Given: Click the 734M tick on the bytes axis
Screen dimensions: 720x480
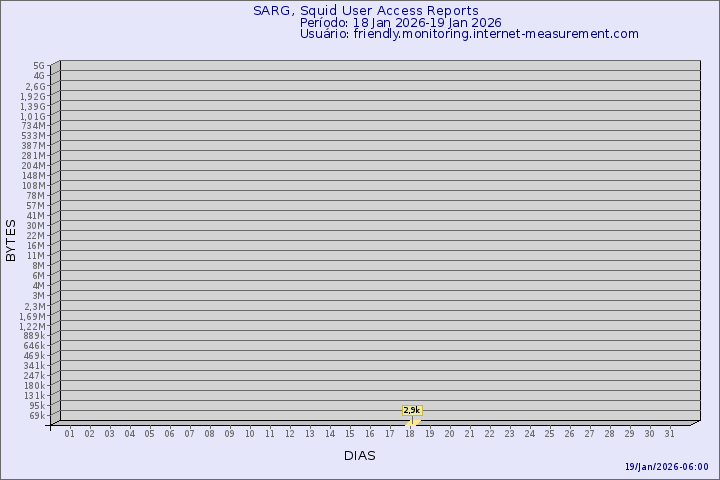Looking at the screenshot, I should tap(34, 126).
